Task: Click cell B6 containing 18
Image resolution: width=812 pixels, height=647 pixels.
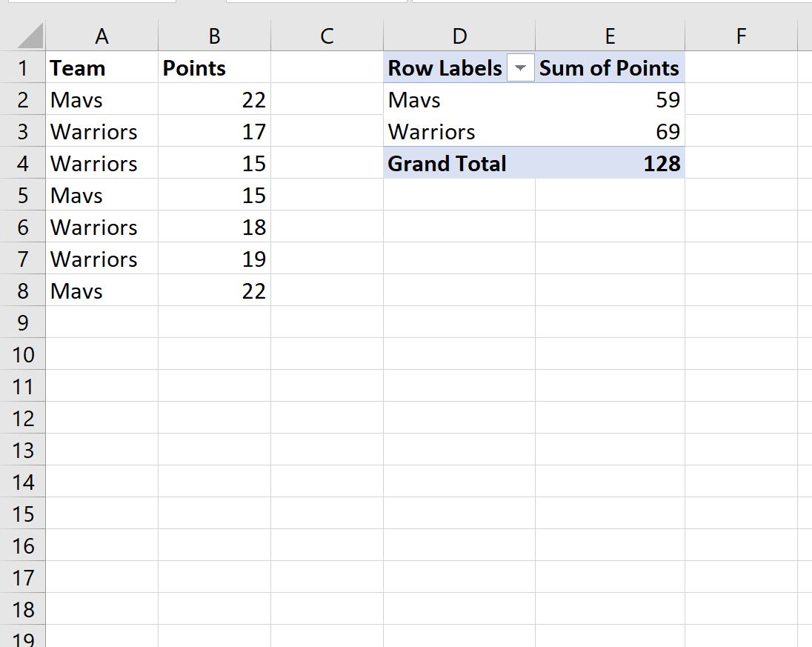Action: pos(214,227)
